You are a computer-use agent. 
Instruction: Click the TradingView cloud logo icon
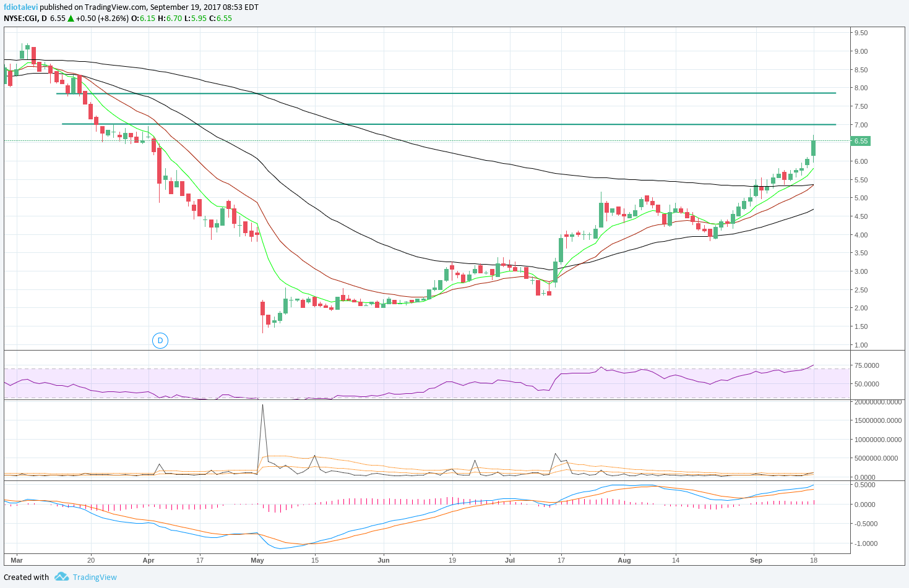pos(61,577)
